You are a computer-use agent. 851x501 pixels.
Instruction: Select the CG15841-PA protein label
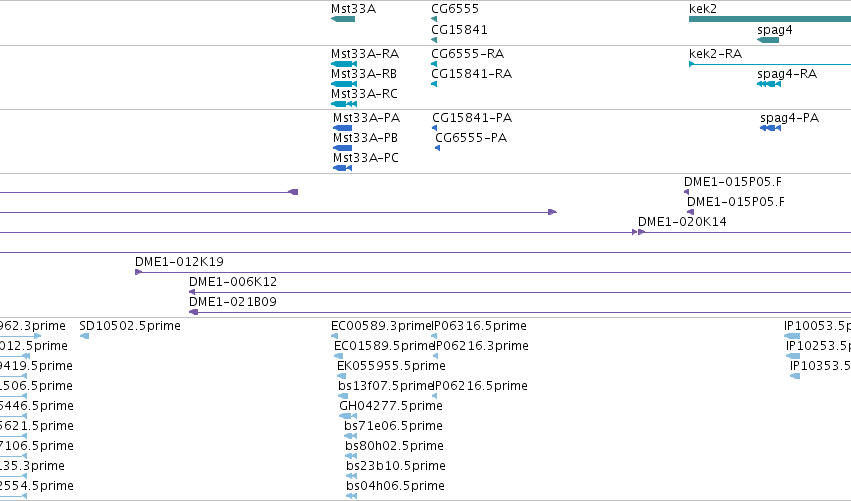tap(472, 118)
